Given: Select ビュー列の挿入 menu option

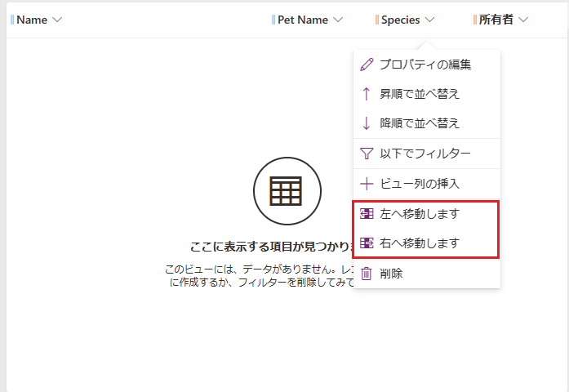Looking at the screenshot, I should pyautogui.click(x=427, y=184).
